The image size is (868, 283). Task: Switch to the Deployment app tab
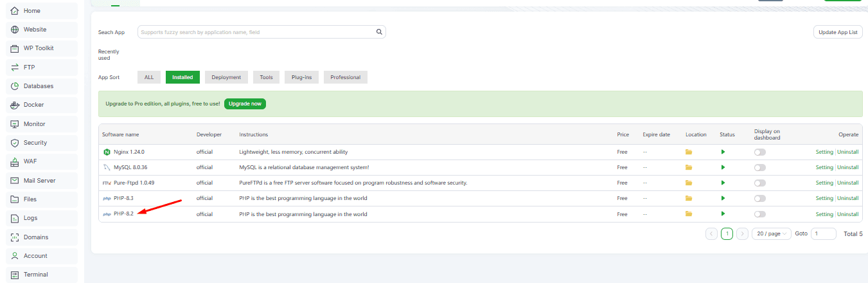point(226,77)
